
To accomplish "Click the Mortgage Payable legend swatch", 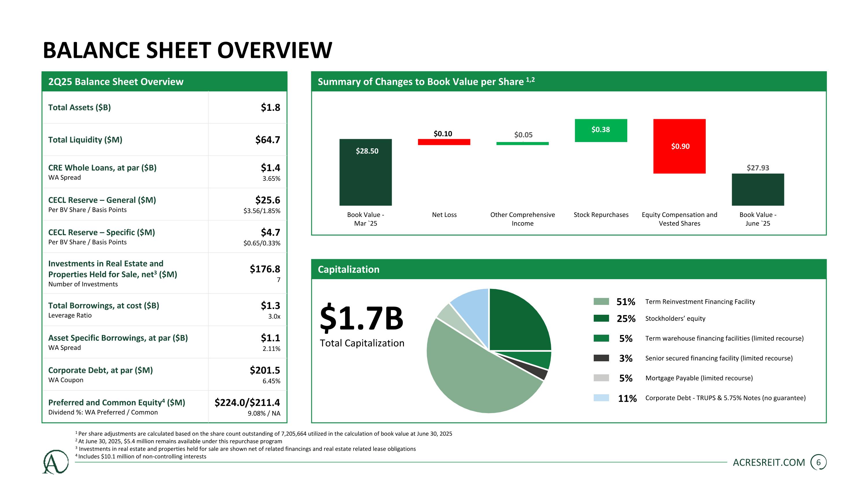I will point(601,378).
